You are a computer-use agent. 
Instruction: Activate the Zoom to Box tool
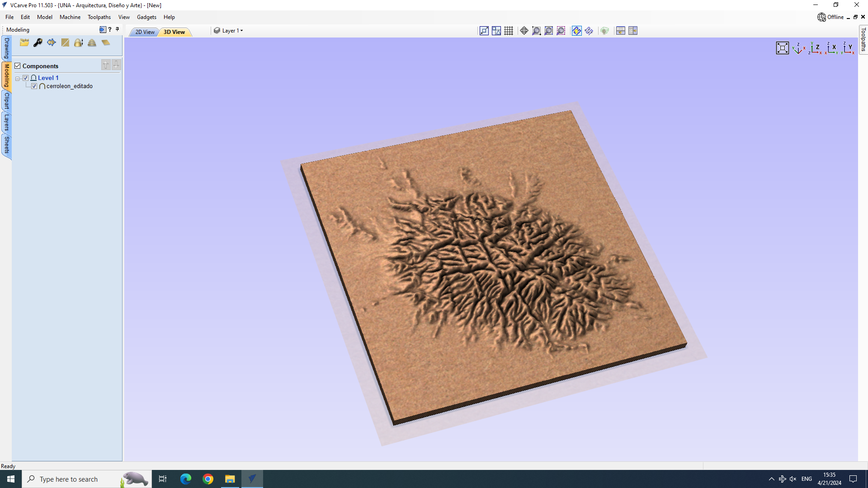pyautogui.click(x=536, y=31)
